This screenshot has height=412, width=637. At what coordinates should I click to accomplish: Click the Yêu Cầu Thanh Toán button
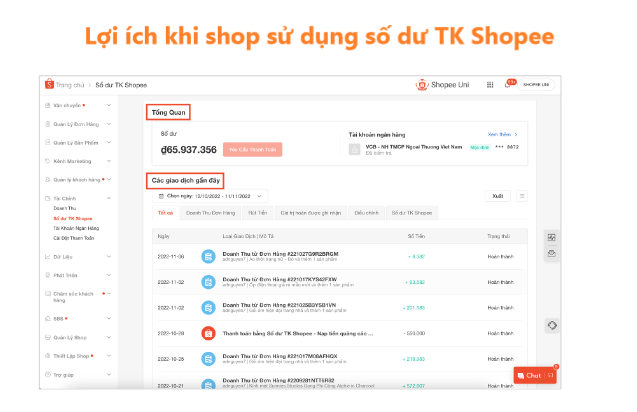(x=252, y=150)
